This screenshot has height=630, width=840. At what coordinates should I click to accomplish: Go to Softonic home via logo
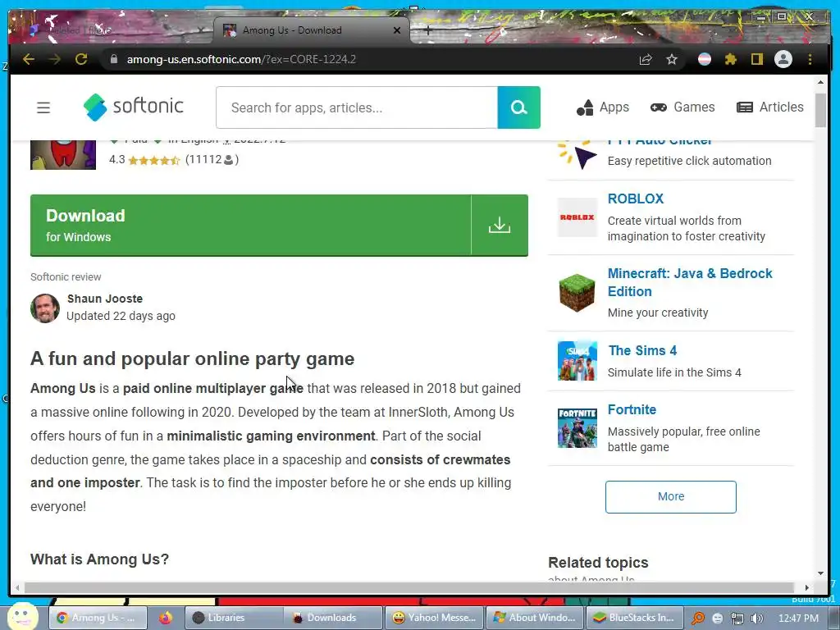click(x=134, y=107)
